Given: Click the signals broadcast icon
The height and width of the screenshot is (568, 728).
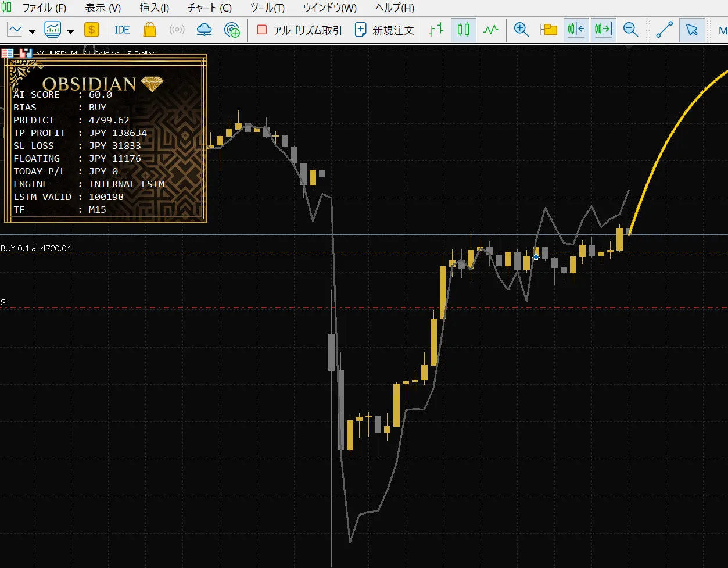Looking at the screenshot, I should (177, 30).
